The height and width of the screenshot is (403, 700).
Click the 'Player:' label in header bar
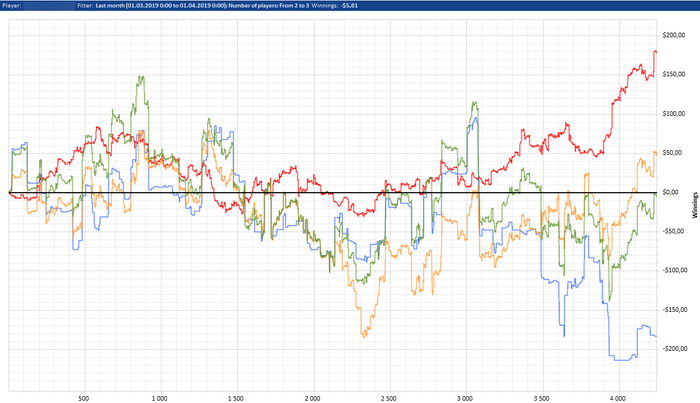(12, 6)
